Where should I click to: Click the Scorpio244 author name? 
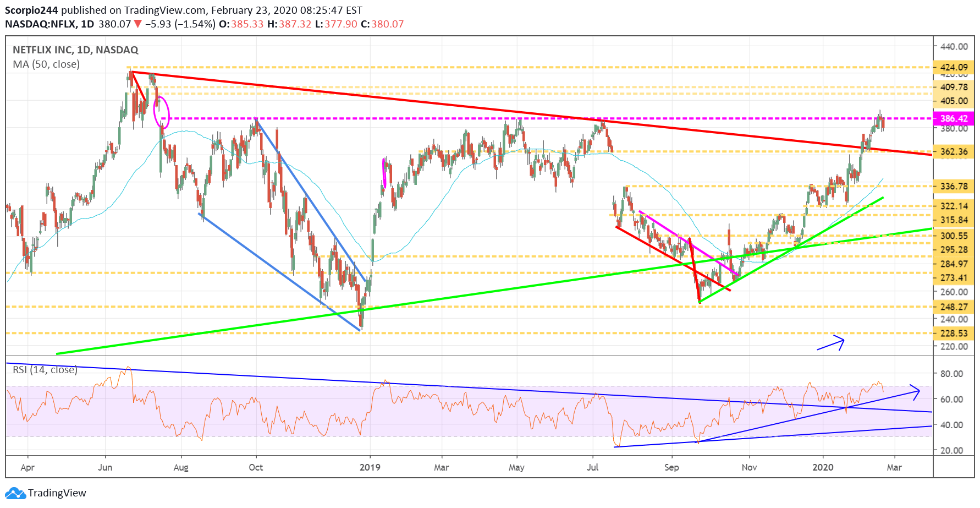tap(31, 10)
